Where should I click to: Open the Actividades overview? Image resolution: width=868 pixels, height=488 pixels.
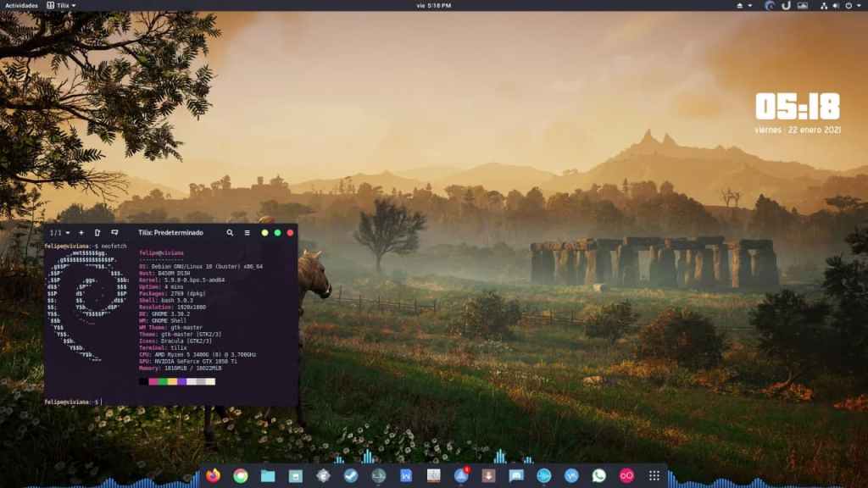pyautogui.click(x=22, y=5)
